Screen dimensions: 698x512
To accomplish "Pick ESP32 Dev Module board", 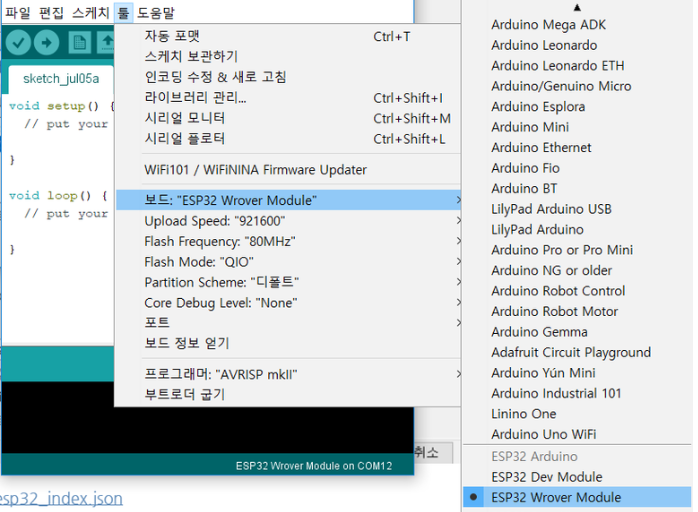I will click(577, 477).
